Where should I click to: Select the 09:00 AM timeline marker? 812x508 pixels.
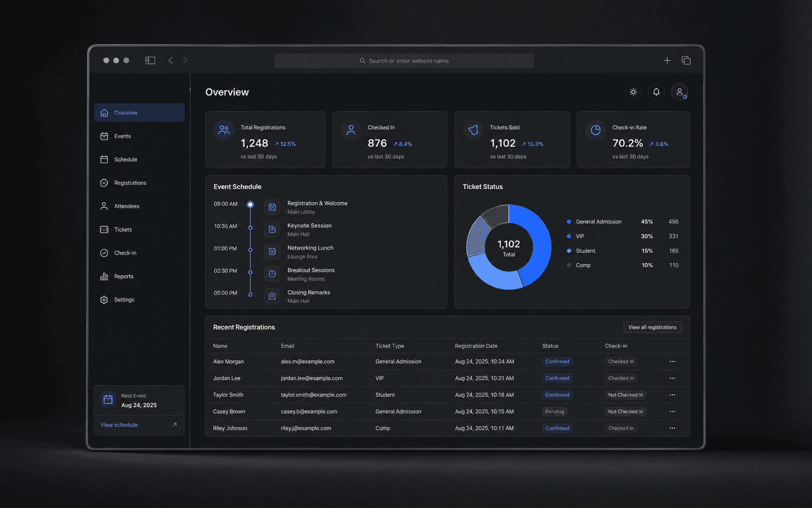click(250, 204)
